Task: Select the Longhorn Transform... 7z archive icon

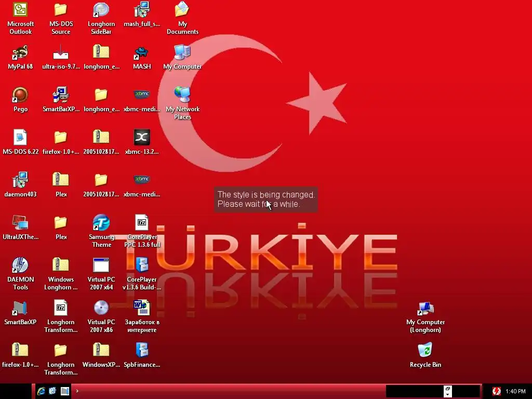Action: pos(61,308)
